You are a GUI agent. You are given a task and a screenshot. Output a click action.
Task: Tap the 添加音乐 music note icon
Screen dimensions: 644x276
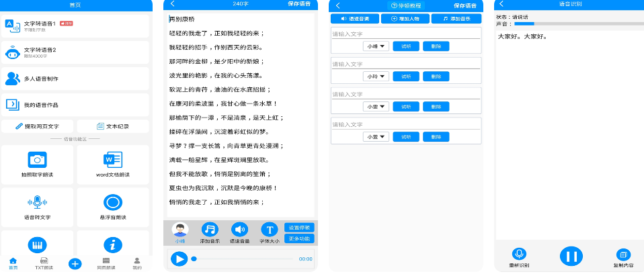[210, 229]
